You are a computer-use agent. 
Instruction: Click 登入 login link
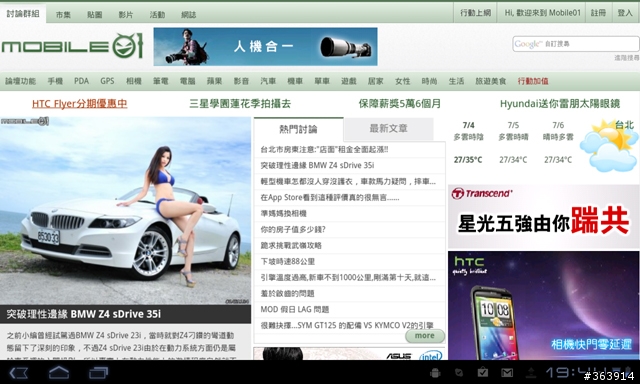click(x=625, y=13)
